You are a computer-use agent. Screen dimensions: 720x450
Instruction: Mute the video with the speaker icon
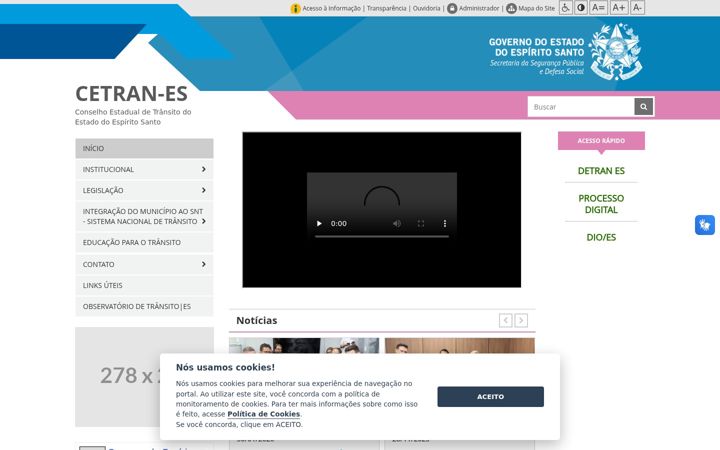397,224
